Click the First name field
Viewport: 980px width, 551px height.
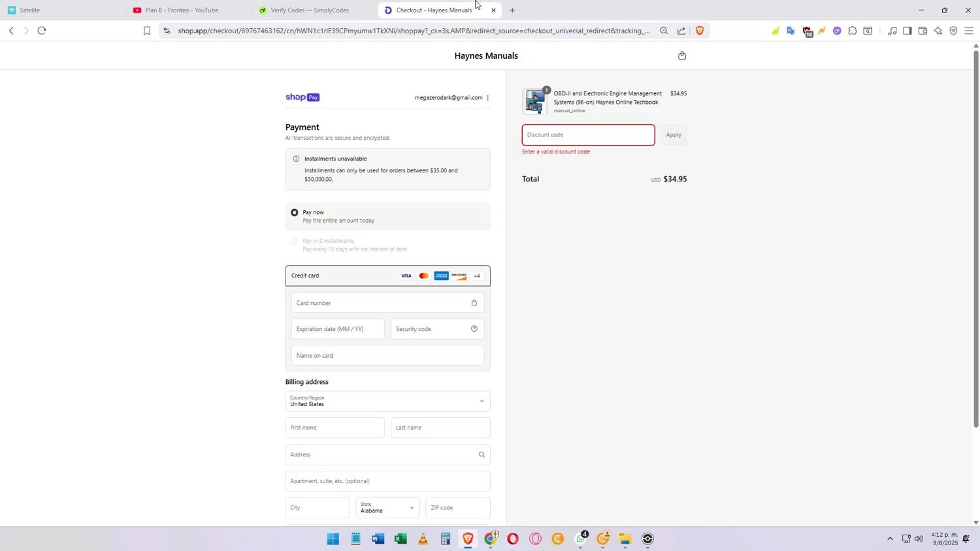point(335,428)
